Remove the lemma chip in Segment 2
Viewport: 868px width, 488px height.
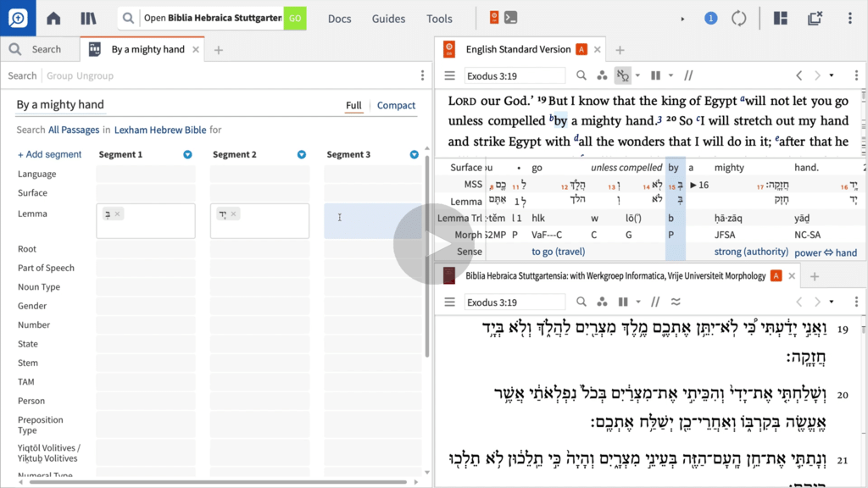pos(234,213)
